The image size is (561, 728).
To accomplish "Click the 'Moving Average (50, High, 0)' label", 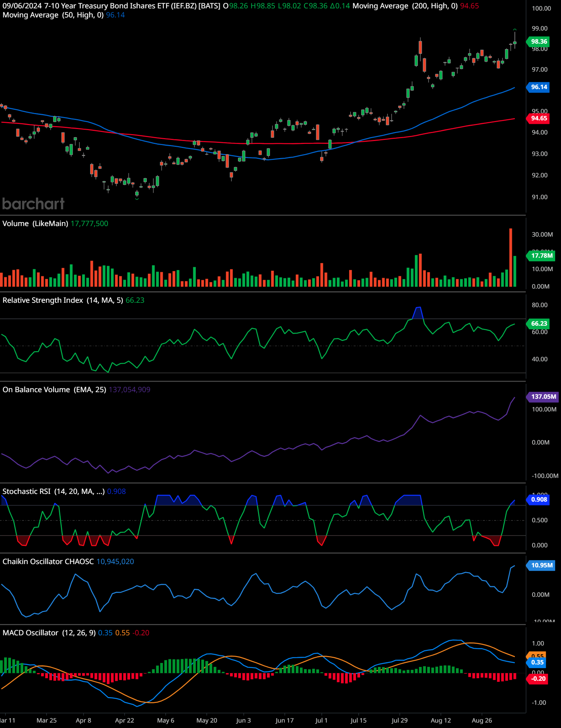I will (53, 15).
